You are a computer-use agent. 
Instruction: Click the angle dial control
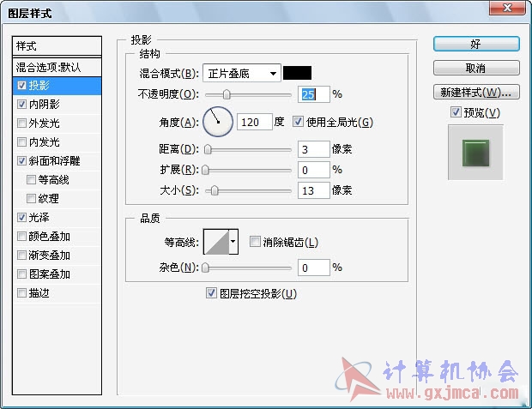[x=218, y=122]
